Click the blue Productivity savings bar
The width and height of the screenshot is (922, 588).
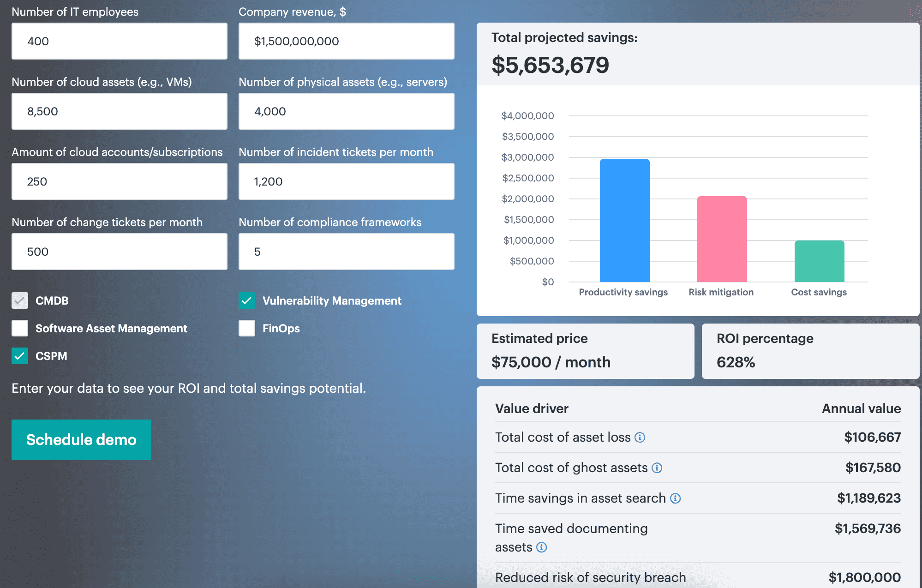pyautogui.click(x=625, y=220)
